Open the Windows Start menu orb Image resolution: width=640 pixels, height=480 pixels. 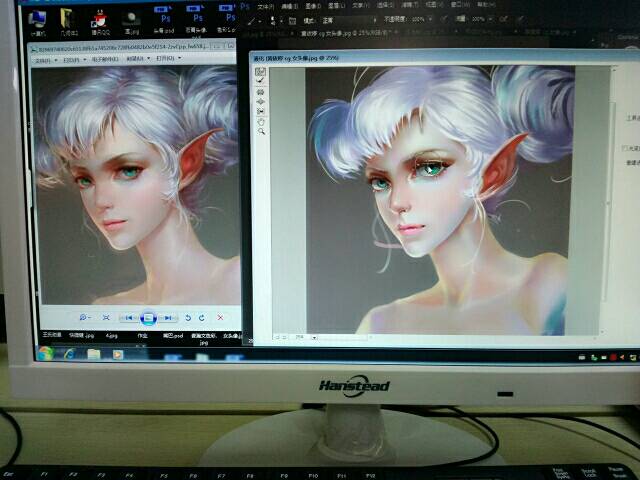point(45,353)
